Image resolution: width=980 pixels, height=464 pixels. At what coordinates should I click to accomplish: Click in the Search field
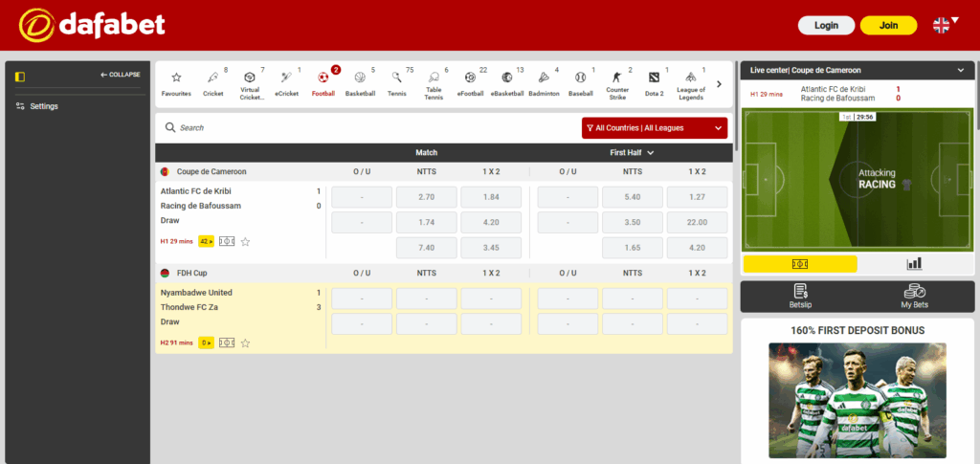[368, 127]
